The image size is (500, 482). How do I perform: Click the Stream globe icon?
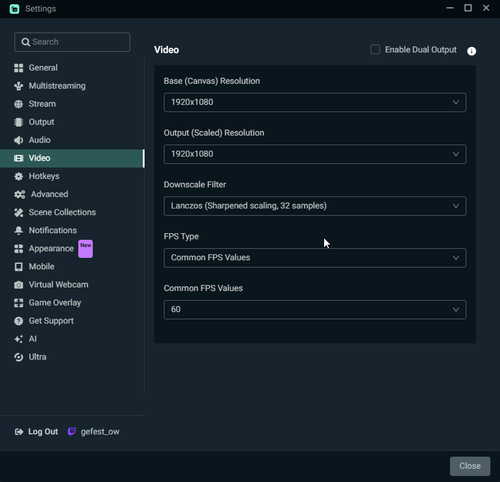[x=19, y=104]
